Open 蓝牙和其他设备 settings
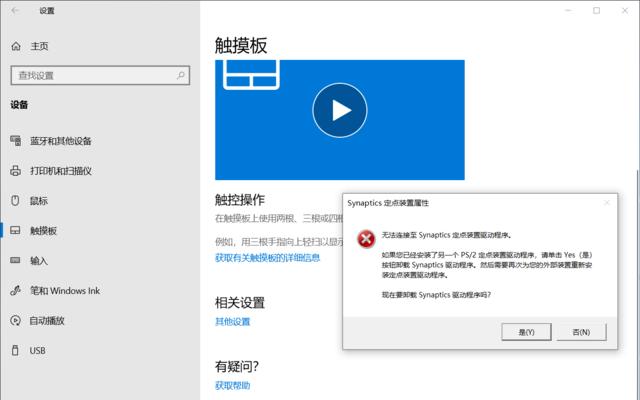Screen dimensions: 640x400 [x=60, y=141]
